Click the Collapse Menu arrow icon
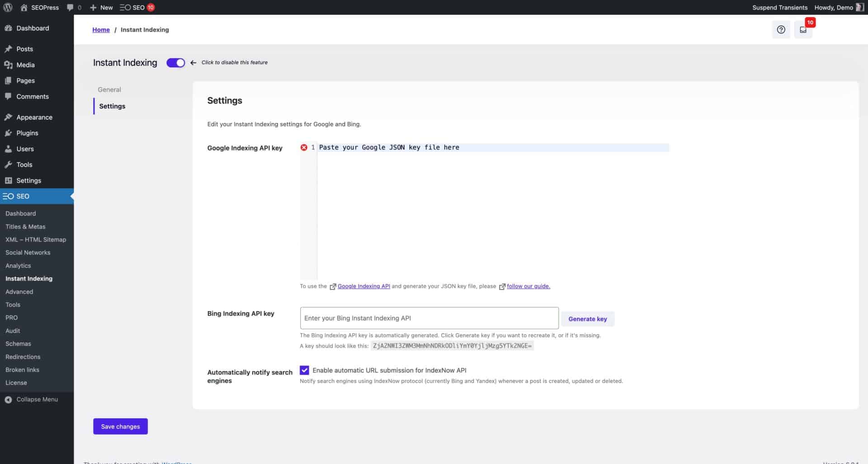868x464 pixels. tap(8, 399)
